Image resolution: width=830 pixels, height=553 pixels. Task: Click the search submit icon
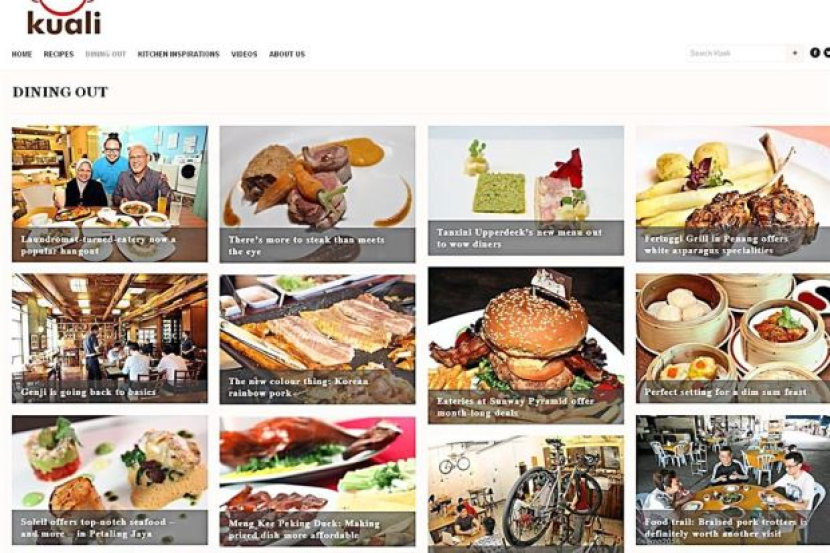795,53
